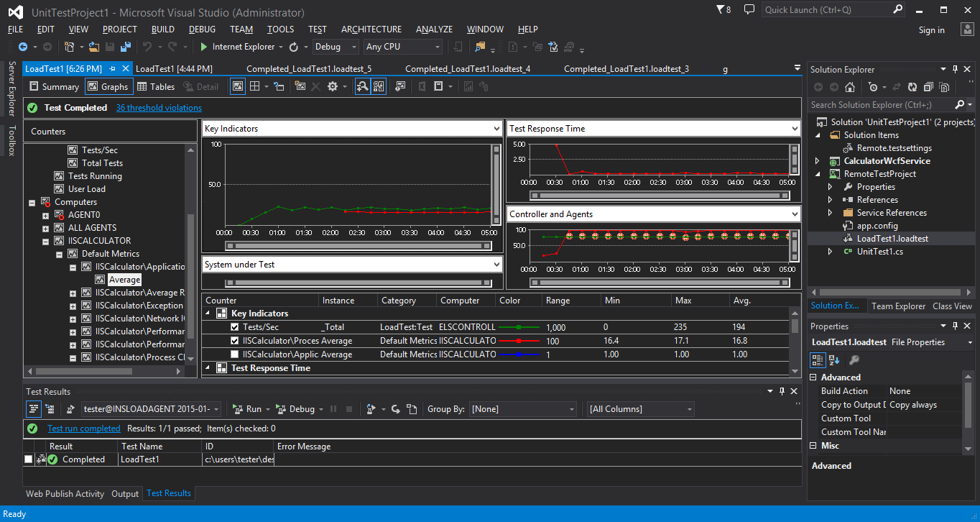
Task: Expand the AGENT0 tree node
Action: point(46,216)
